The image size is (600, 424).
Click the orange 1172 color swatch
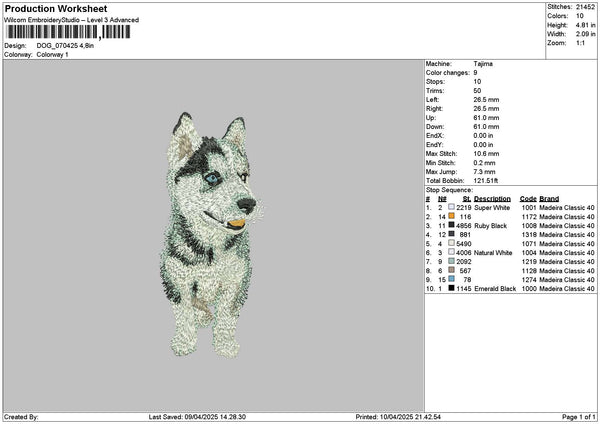pos(452,216)
